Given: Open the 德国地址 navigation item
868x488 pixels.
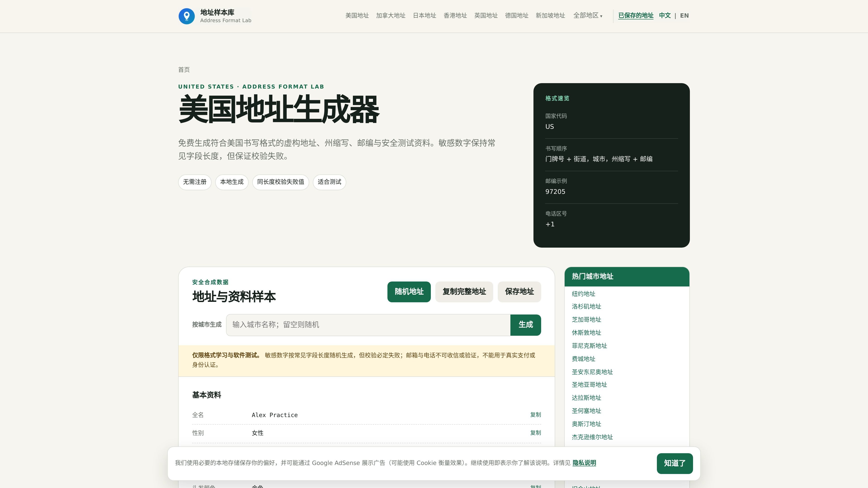Looking at the screenshot, I should [x=517, y=16].
